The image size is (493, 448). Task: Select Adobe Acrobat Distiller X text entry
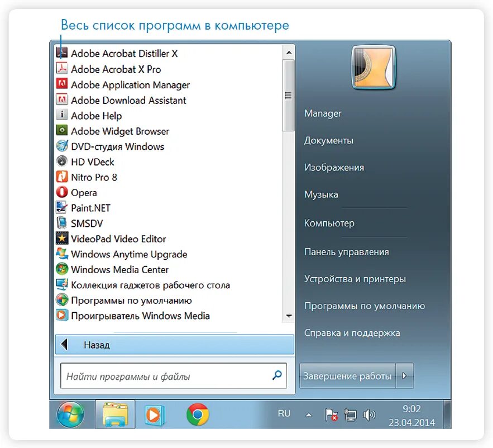[124, 54]
